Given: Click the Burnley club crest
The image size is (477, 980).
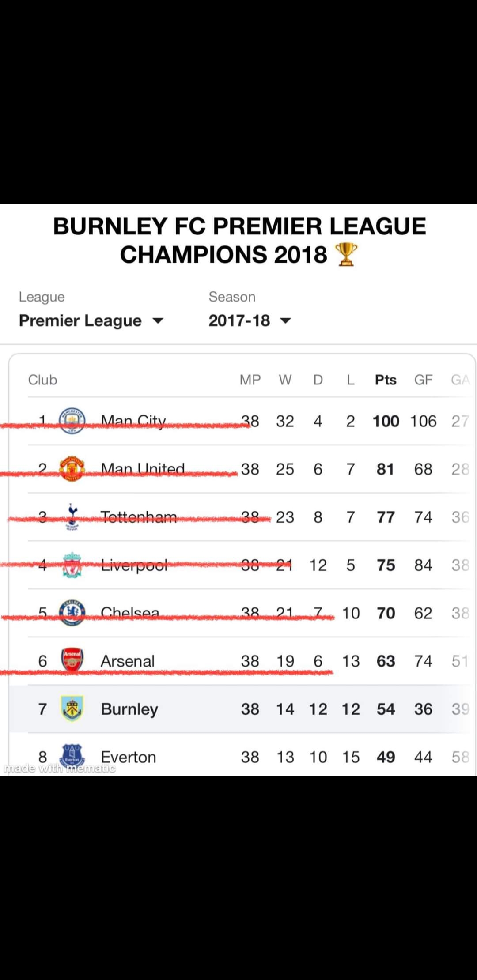Looking at the screenshot, I should pos(72,709).
